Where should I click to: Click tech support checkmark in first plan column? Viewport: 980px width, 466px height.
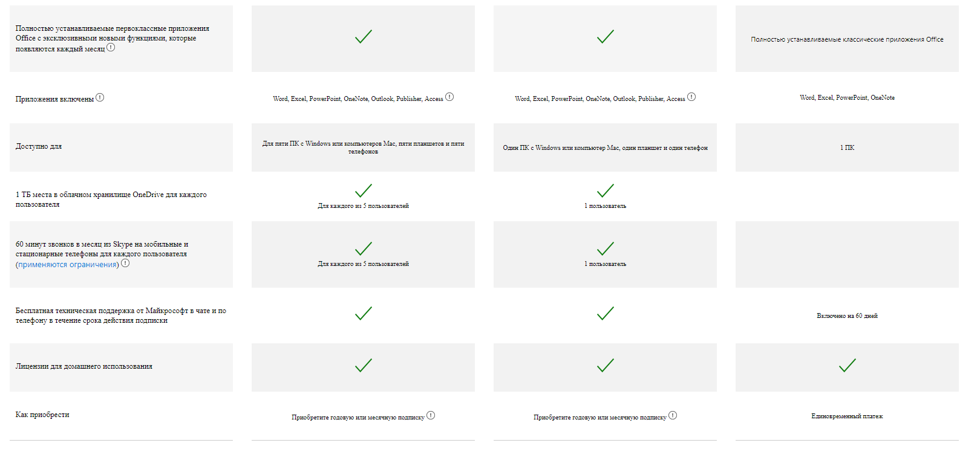pos(364,313)
